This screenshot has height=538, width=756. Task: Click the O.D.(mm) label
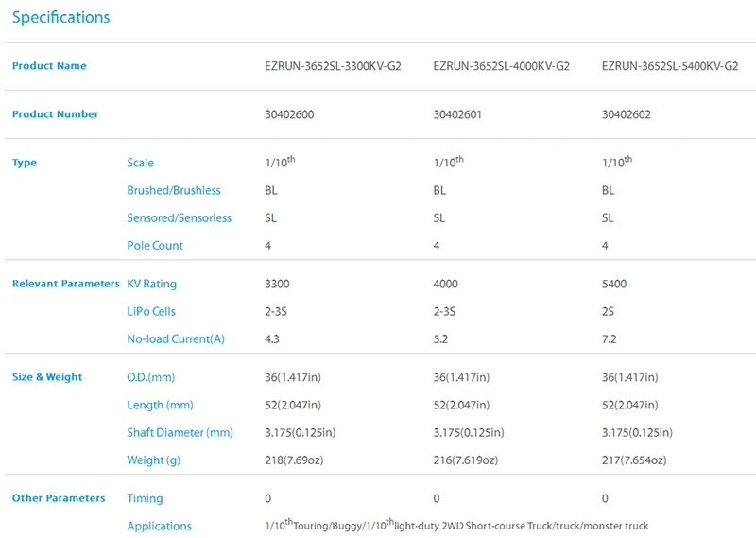151,377
